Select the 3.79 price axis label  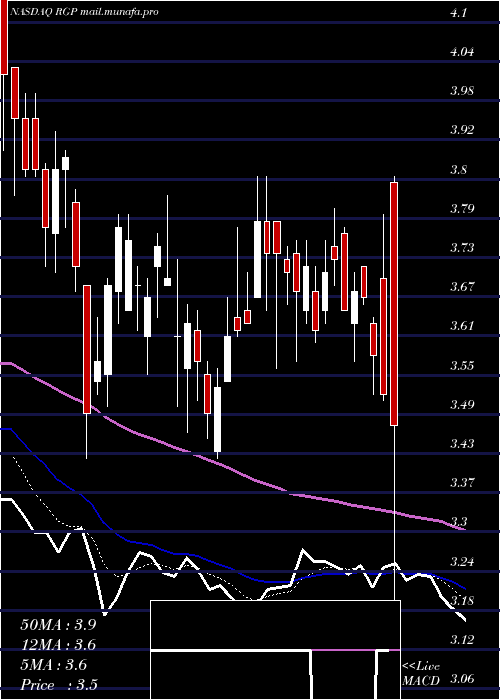462,208
